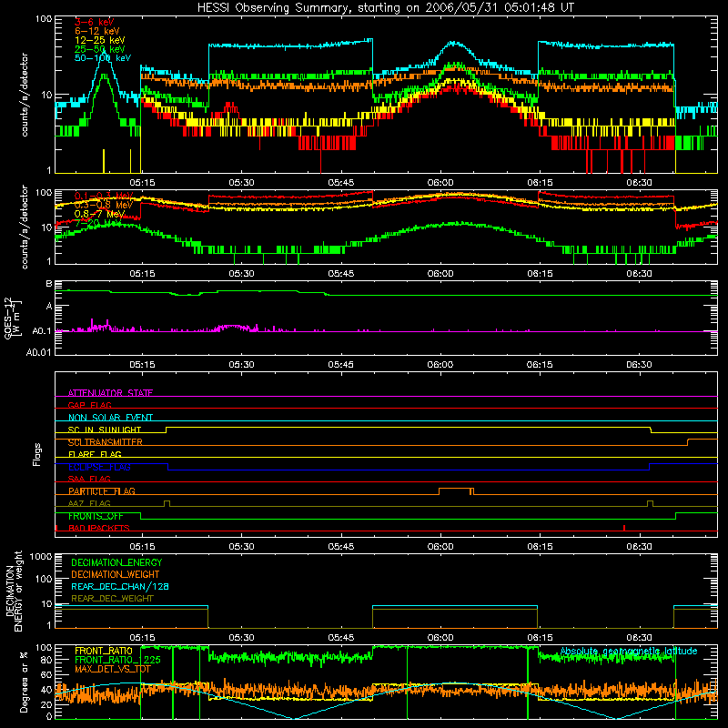Image resolution: width=728 pixels, height=728 pixels.
Task: Click the REAR_DEC_WEIGHT legend label
Action: [x=112, y=599]
